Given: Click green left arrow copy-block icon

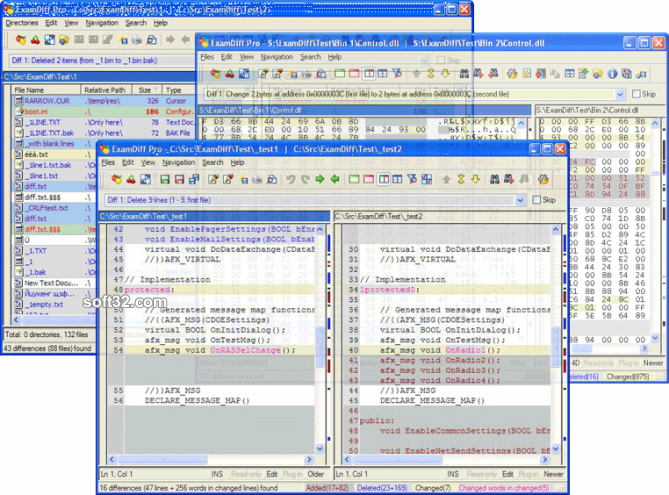Looking at the screenshot, I should click(335, 179).
